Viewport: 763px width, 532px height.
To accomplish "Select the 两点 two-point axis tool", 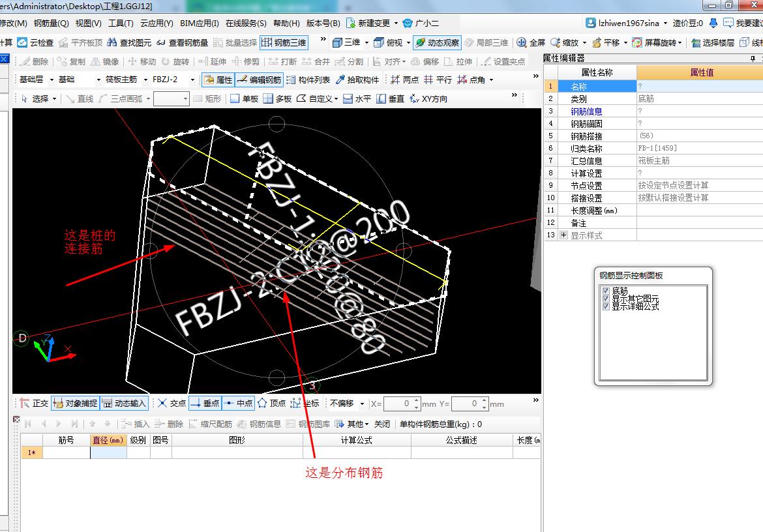I will click(x=404, y=80).
